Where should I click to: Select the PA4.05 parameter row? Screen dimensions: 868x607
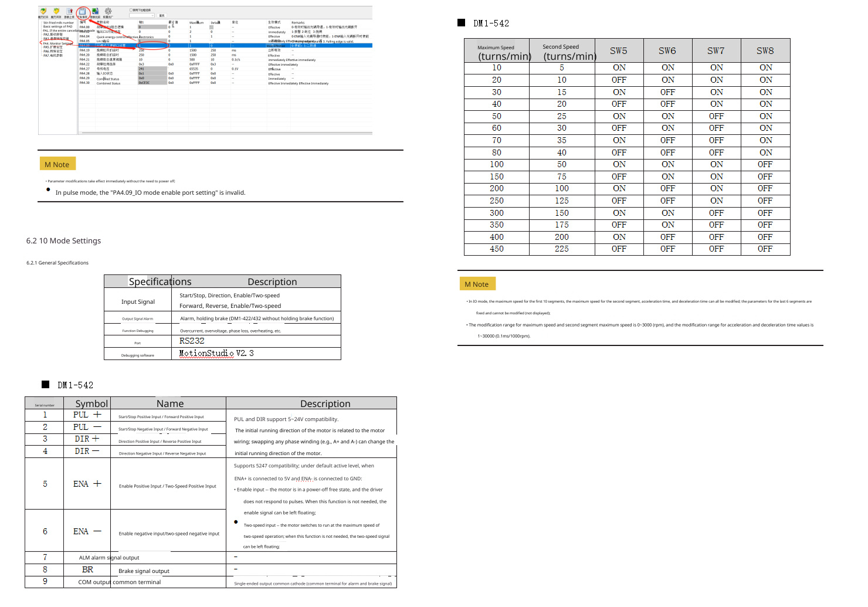click(x=225, y=41)
